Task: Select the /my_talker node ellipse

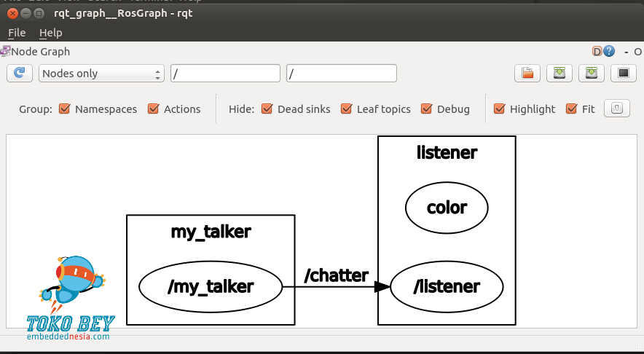Action: point(210,287)
